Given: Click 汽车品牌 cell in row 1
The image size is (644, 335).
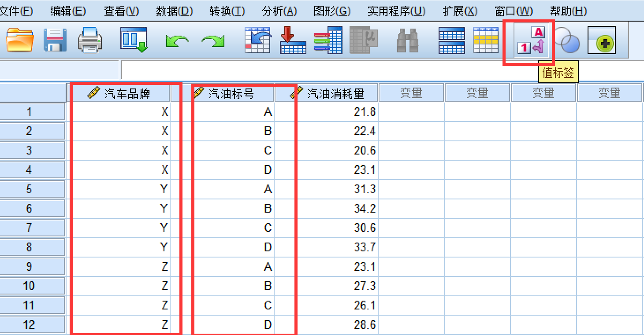Looking at the screenshot, I should tap(119, 112).
